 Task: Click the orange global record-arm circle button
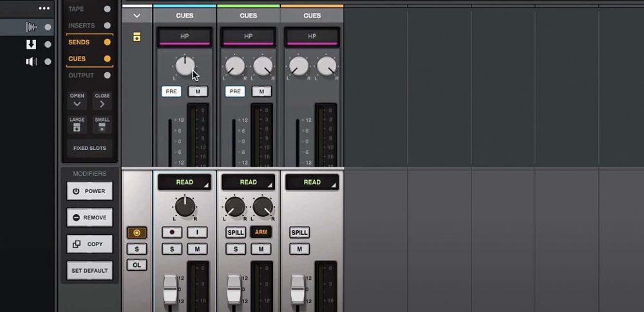137,232
